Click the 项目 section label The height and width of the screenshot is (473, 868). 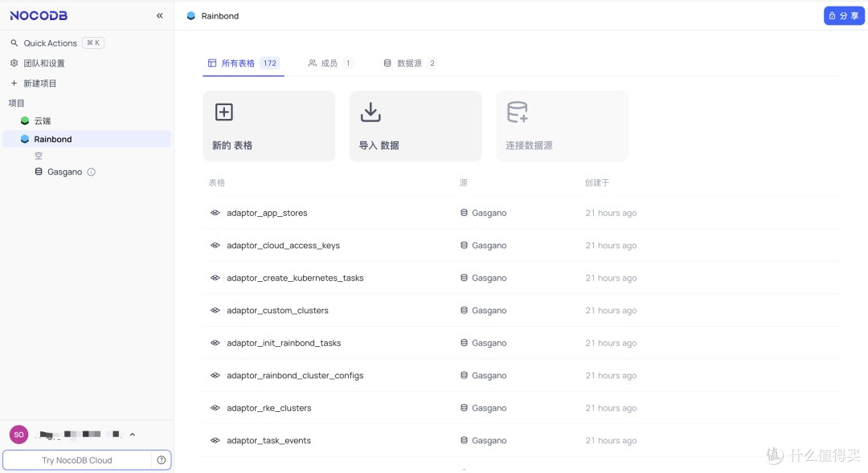click(x=17, y=103)
